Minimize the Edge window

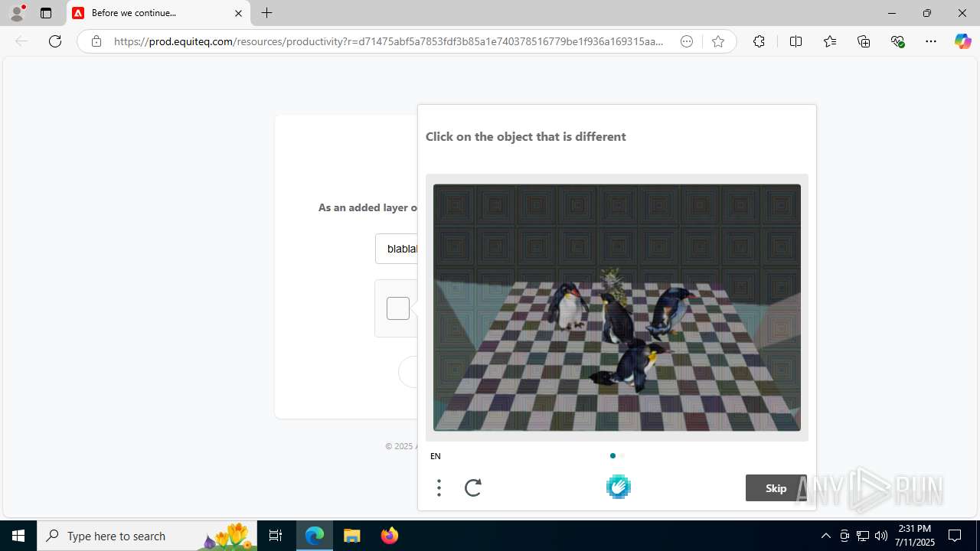tap(891, 13)
